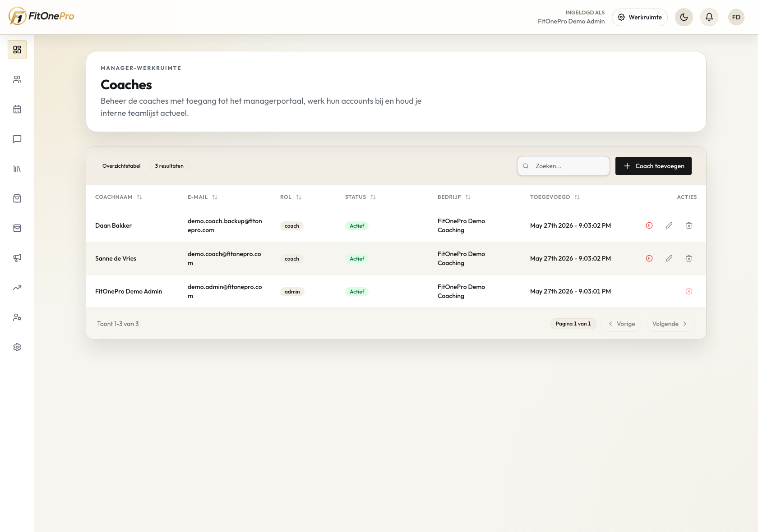
Task: Open the Werkruimte menu
Action: click(640, 17)
